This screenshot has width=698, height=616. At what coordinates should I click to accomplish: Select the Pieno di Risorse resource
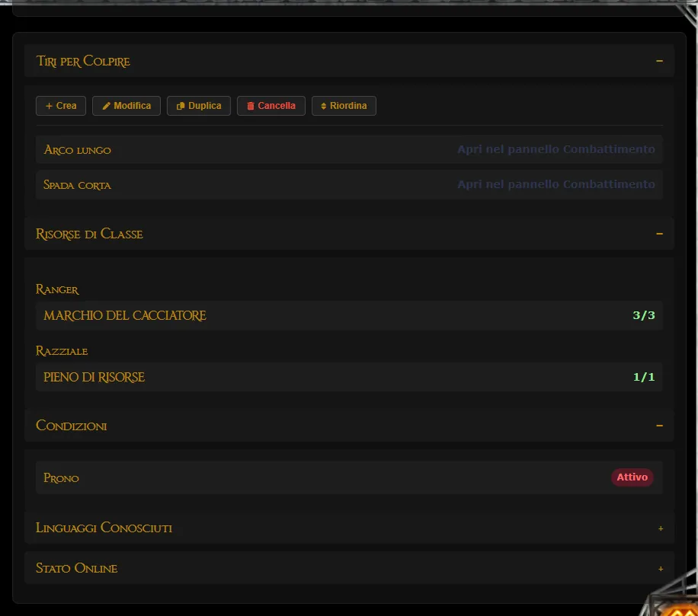click(94, 377)
